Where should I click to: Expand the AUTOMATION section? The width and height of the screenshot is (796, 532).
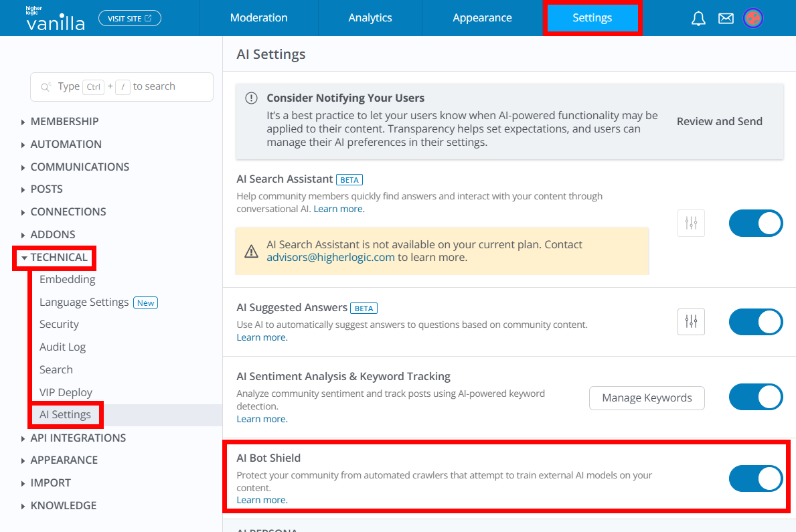[62, 144]
